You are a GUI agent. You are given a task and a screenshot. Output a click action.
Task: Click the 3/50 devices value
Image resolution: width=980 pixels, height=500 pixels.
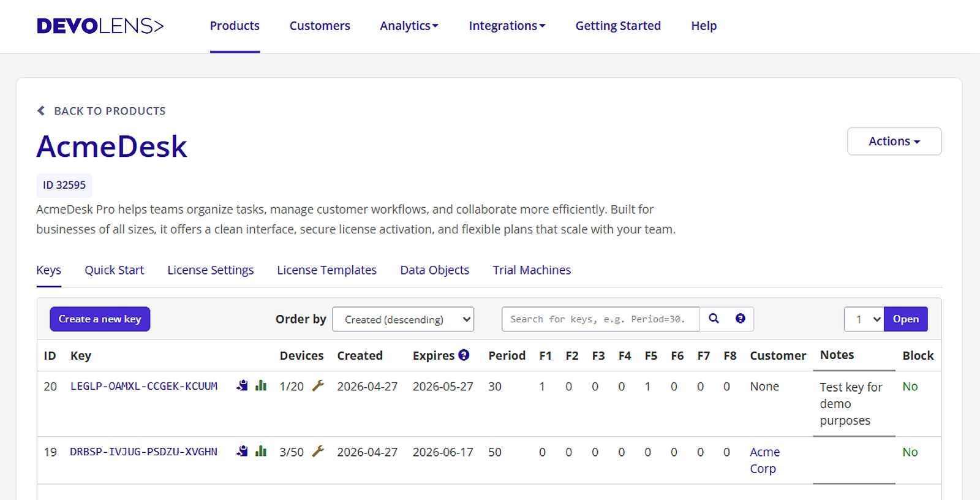(x=292, y=452)
